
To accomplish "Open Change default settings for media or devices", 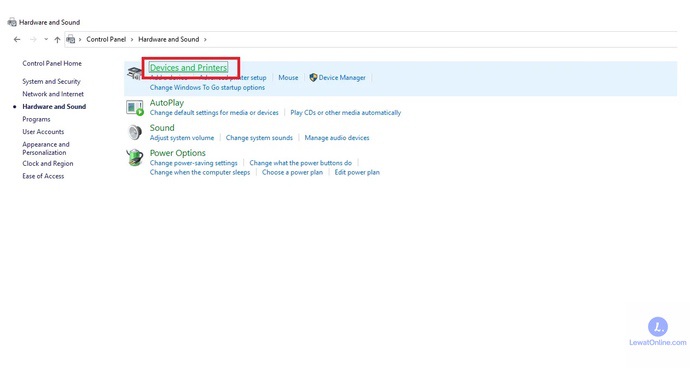I will [214, 113].
